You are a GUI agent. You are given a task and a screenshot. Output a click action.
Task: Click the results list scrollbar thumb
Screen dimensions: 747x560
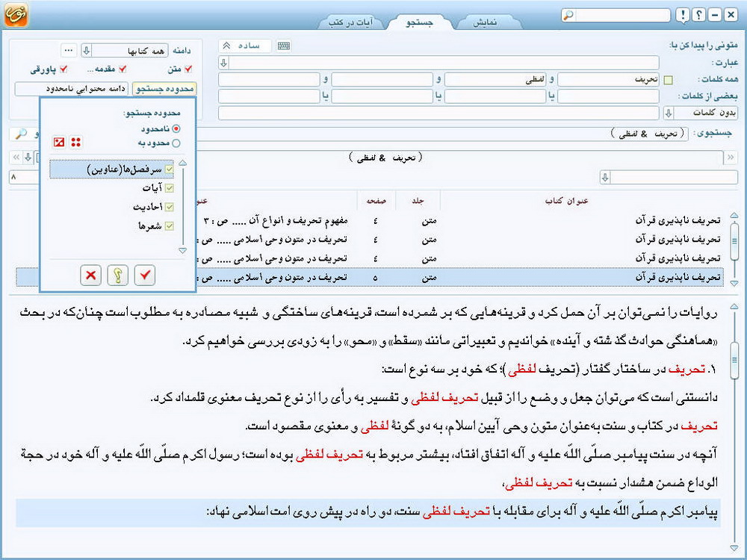click(x=734, y=241)
